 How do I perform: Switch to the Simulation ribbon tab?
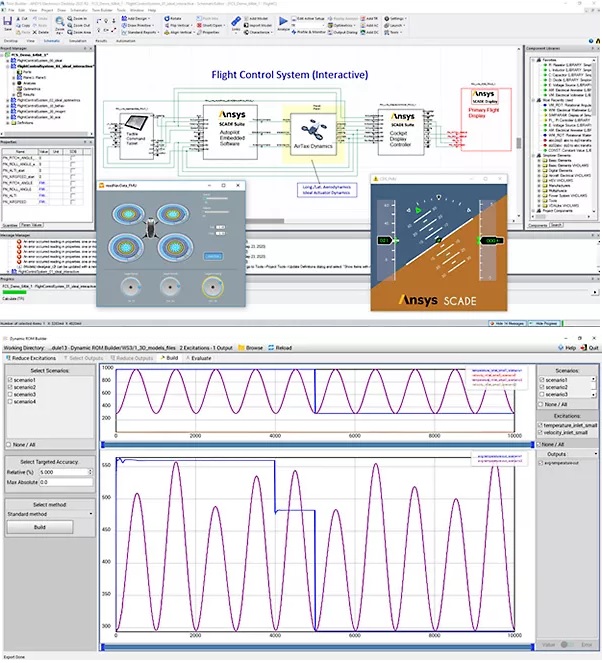tap(77, 41)
